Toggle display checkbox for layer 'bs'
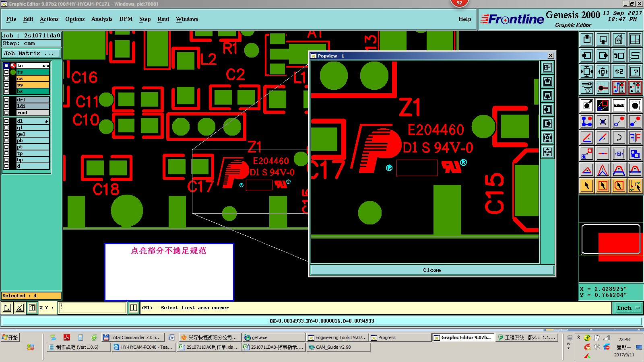The image size is (644, 362). [6, 91]
